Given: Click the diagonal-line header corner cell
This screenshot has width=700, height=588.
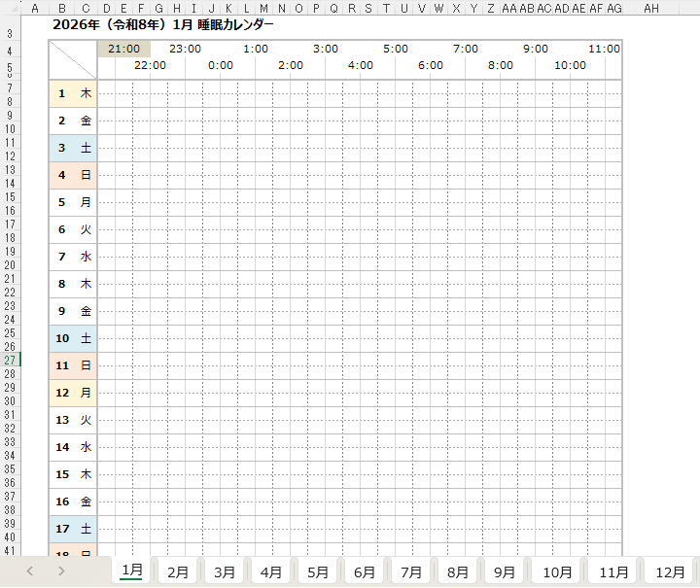Looking at the screenshot, I should [x=73, y=60].
